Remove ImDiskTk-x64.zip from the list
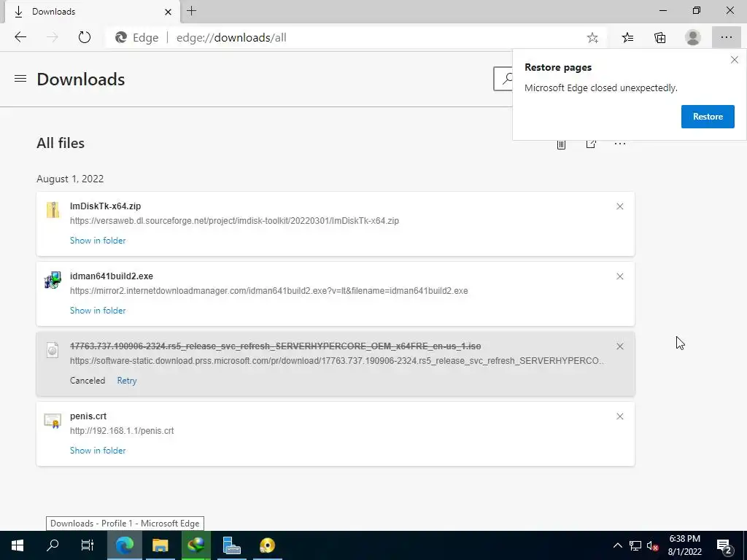This screenshot has height=560, width=747. click(620, 206)
